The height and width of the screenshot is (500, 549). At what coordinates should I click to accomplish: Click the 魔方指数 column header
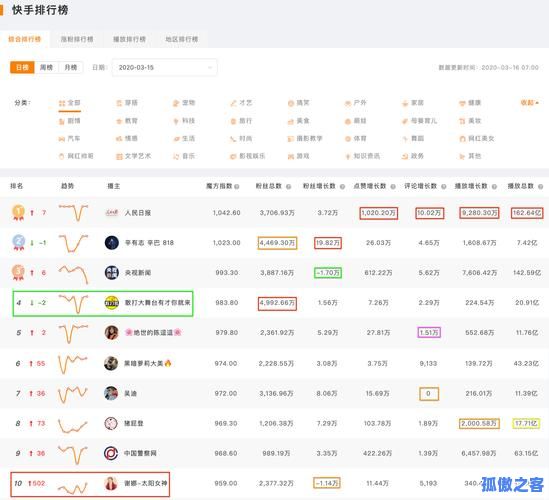click(x=219, y=186)
